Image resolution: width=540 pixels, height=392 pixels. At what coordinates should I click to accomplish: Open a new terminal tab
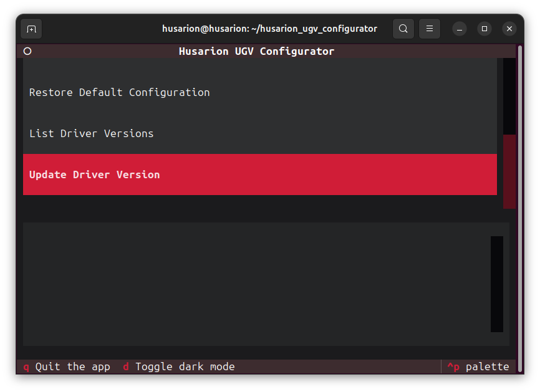click(31, 29)
